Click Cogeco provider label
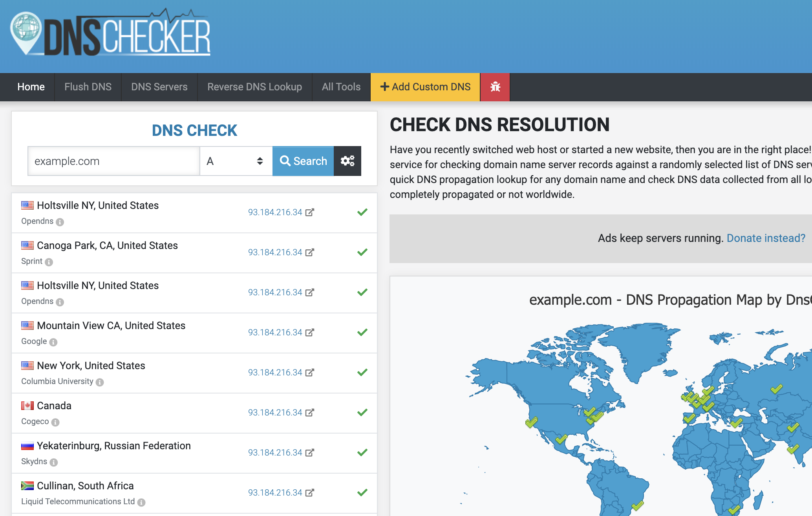 coord(35,421)
